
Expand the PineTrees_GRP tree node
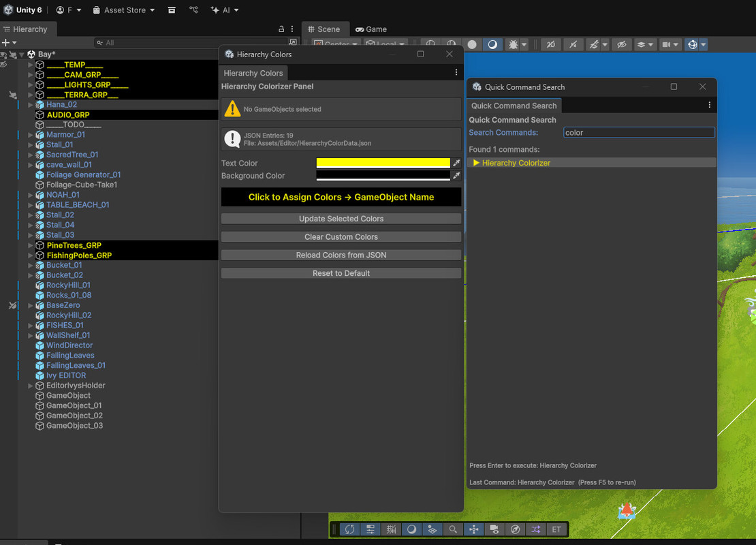coord(31,245)
